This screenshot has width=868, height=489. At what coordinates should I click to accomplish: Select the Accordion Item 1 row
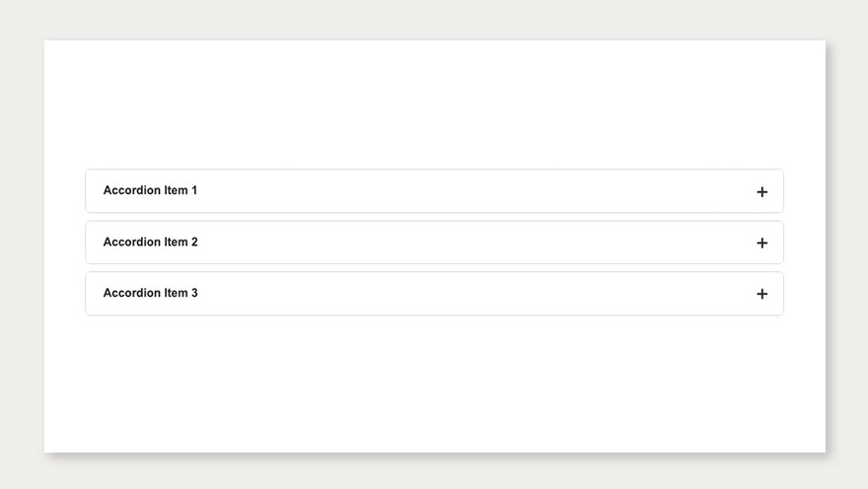[x=434, y=191]
